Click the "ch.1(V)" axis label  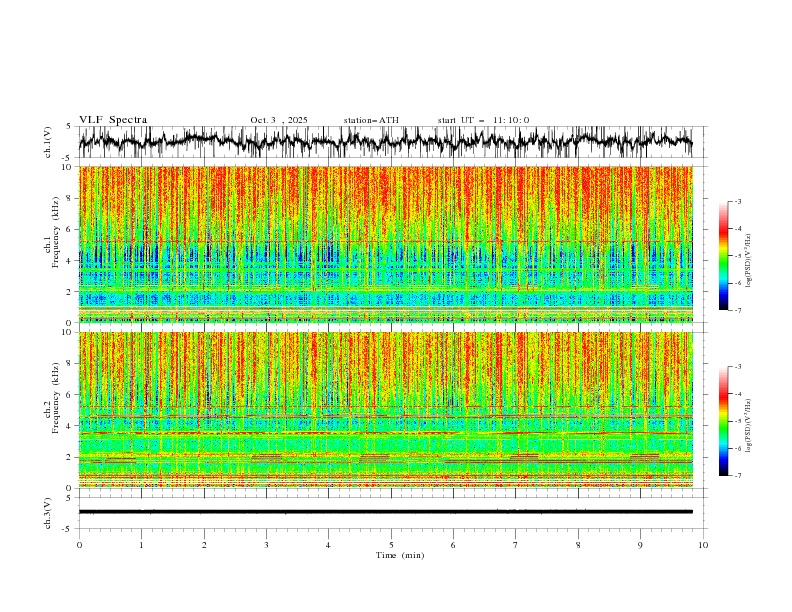point(48,142)
